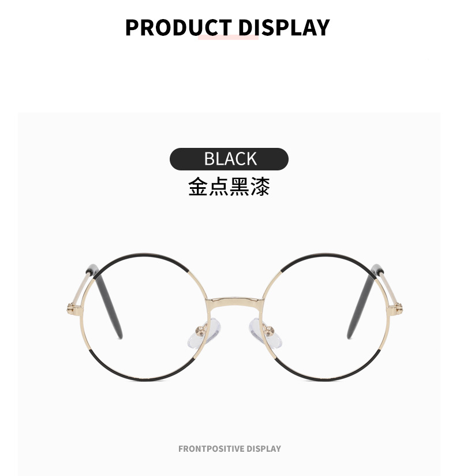
Task: Click the Chinese text 金点黑漆
Action: [229, 187]
